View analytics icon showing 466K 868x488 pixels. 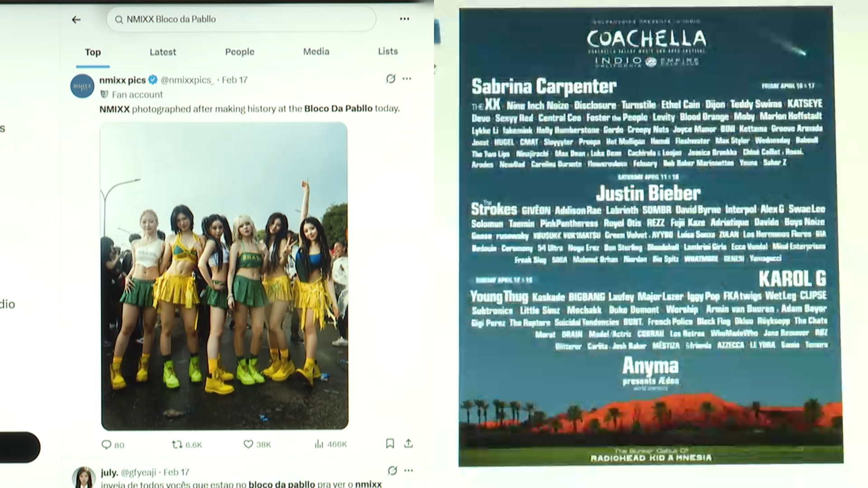(x=319, y=444)
